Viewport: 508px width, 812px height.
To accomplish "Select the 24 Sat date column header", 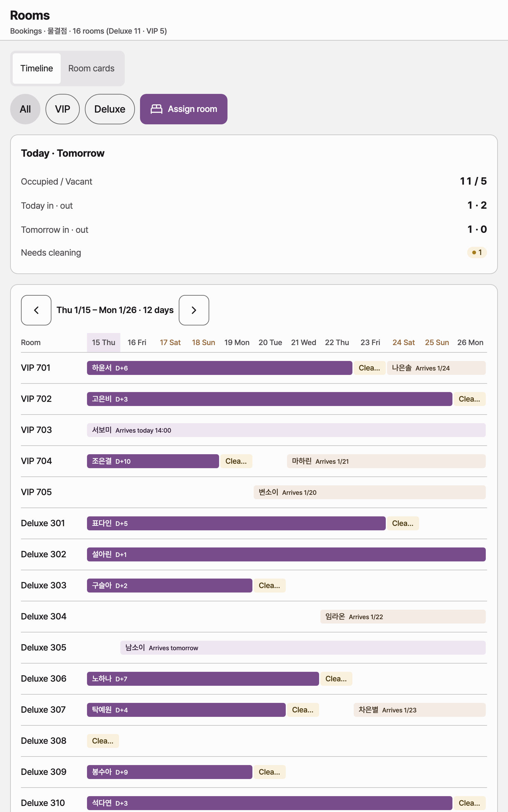I will (404, 343).
